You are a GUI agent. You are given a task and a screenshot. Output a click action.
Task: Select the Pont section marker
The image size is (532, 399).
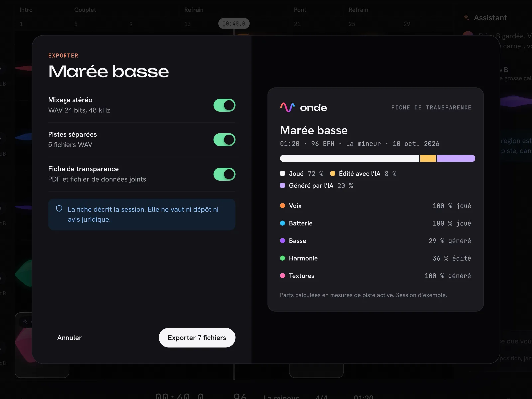300,10
